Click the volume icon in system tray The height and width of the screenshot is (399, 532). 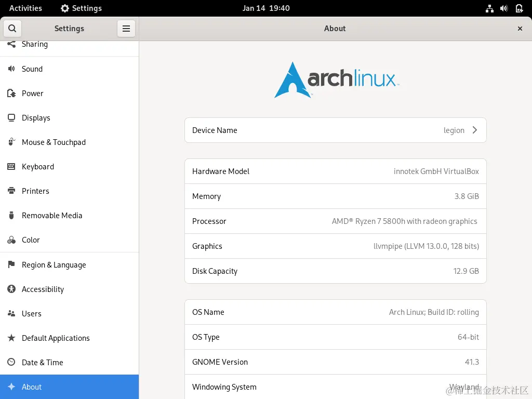(503, 8)
